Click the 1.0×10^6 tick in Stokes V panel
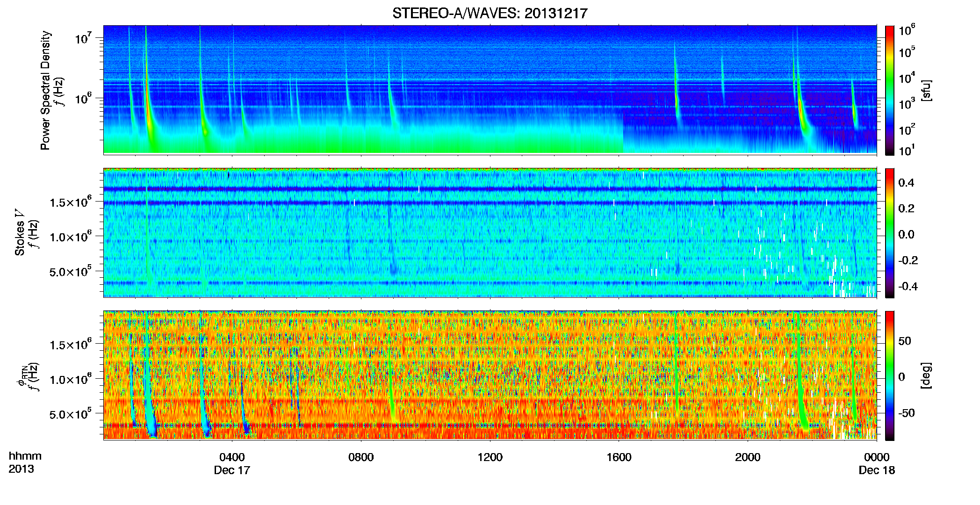The image size is (980, 505). coord(71,236)
